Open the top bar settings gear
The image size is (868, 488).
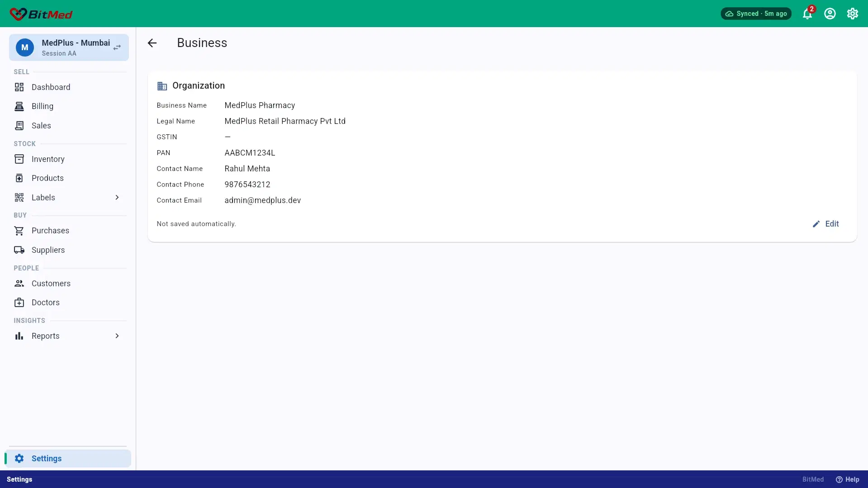[x=852, y=14]
